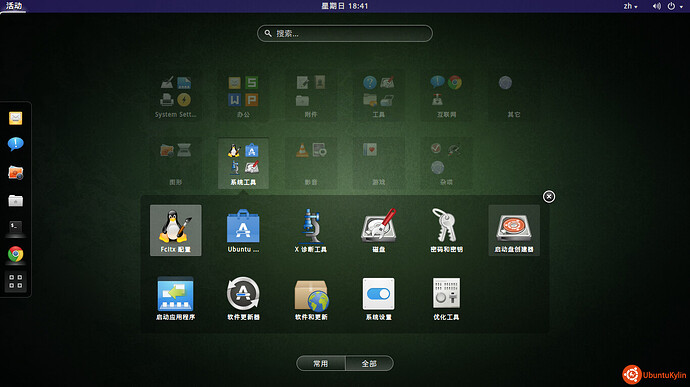
Task: Open the date and time menu
Action: click(x=345, y=6)
